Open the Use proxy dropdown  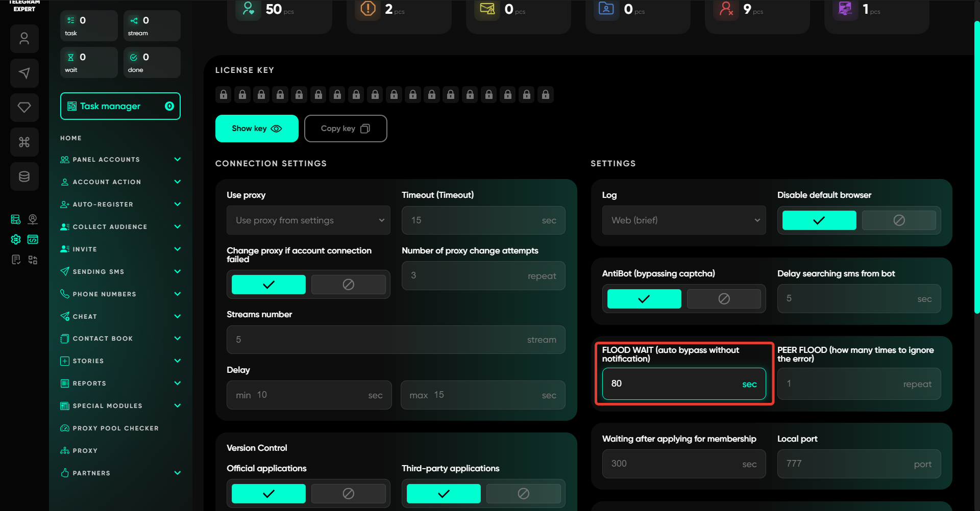[308, 220]
